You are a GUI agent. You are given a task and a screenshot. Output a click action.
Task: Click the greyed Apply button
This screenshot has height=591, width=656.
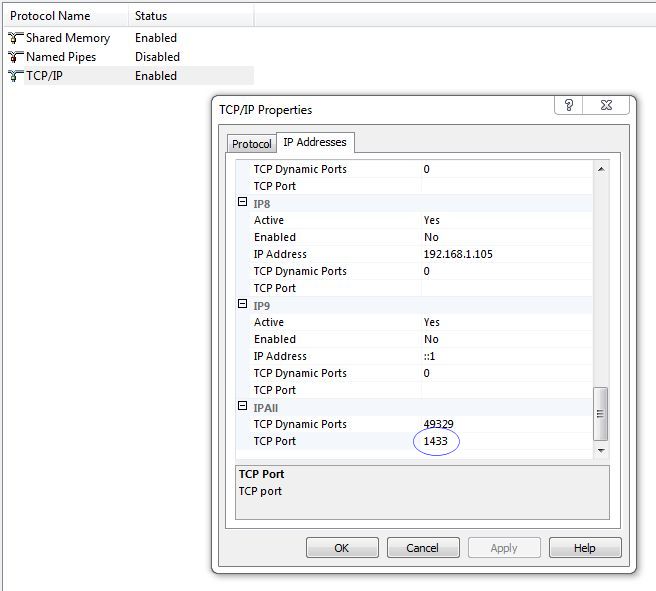(x=504, y=548)
